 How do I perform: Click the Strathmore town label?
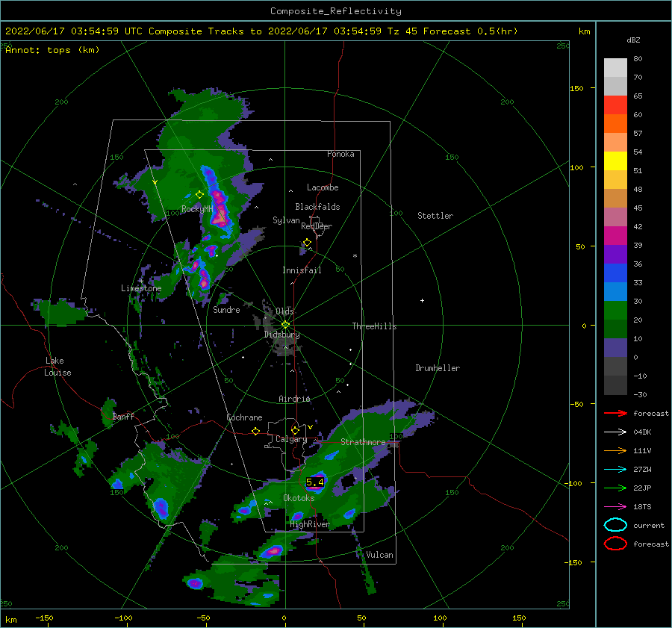click(363, 442)
